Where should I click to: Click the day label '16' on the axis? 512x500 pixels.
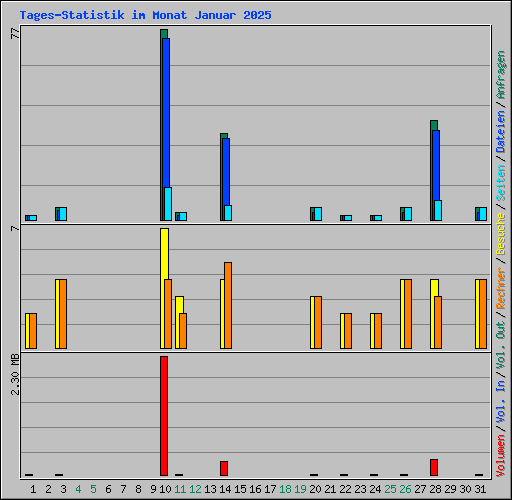coord(255,489)
